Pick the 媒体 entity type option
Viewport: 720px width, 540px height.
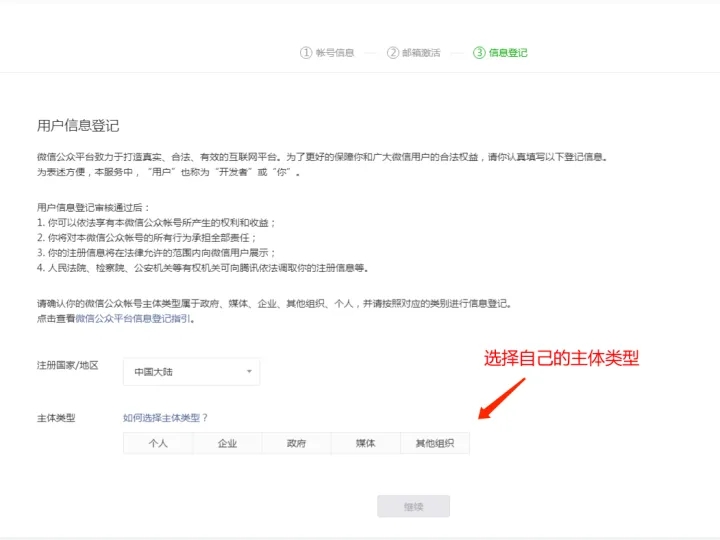365,443
